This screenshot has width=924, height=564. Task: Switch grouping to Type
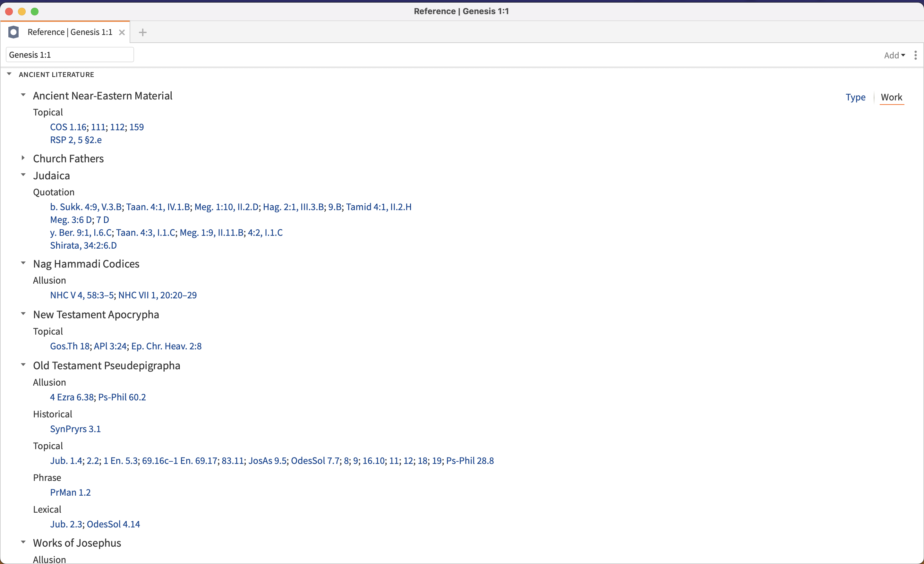point(855,97)
